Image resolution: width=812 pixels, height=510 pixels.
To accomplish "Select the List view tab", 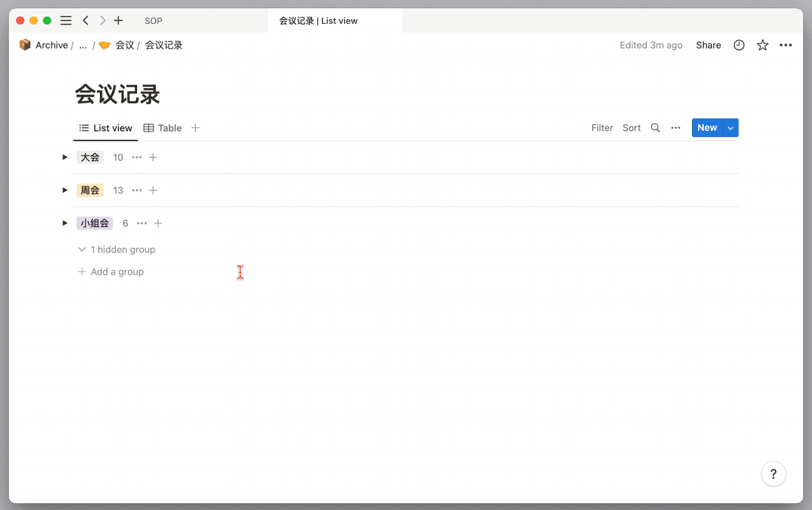I will coord(106,128).
